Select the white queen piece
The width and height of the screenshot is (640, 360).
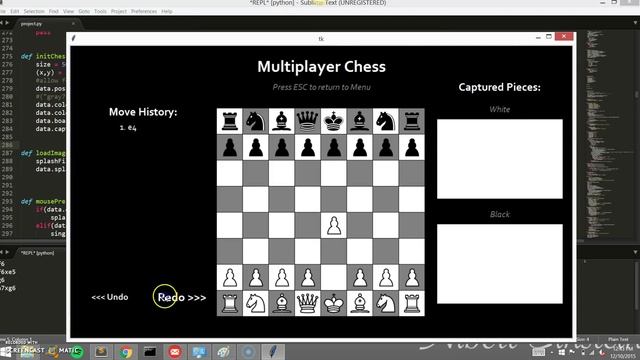tap(308, 304)
